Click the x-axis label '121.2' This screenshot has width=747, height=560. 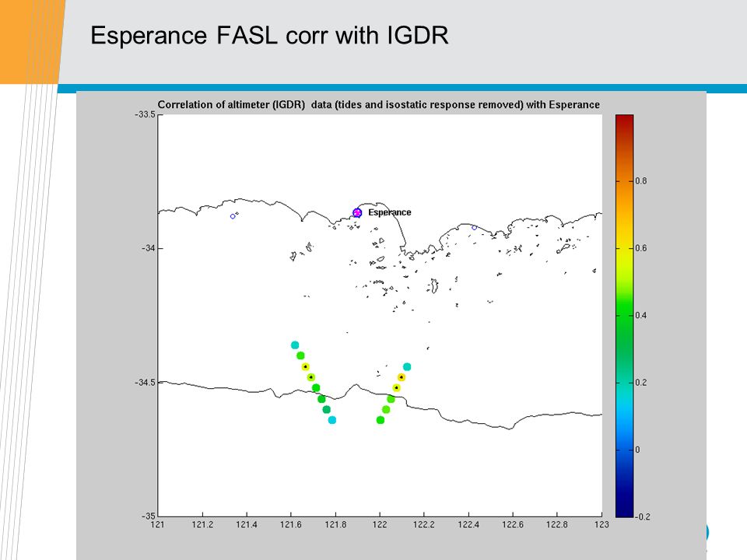coord(202,525)
